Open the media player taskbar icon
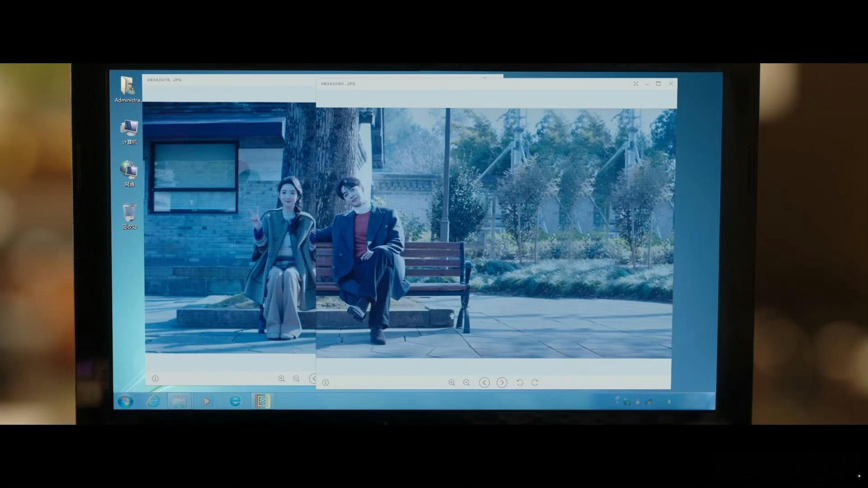 pyautogui.click(x=207, y=401)
